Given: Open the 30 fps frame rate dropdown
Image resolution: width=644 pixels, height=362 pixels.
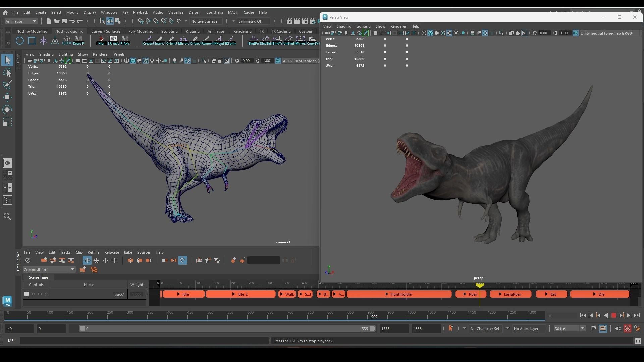Looking at the screenshot, I should [570, 329].
